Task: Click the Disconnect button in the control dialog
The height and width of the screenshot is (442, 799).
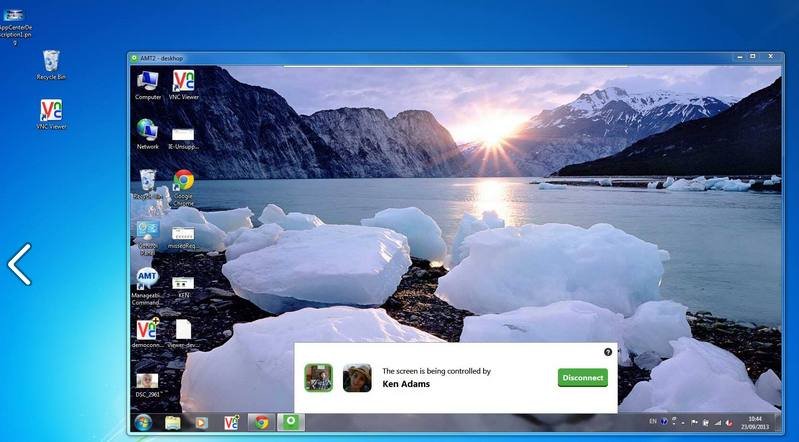Action: 582,378
